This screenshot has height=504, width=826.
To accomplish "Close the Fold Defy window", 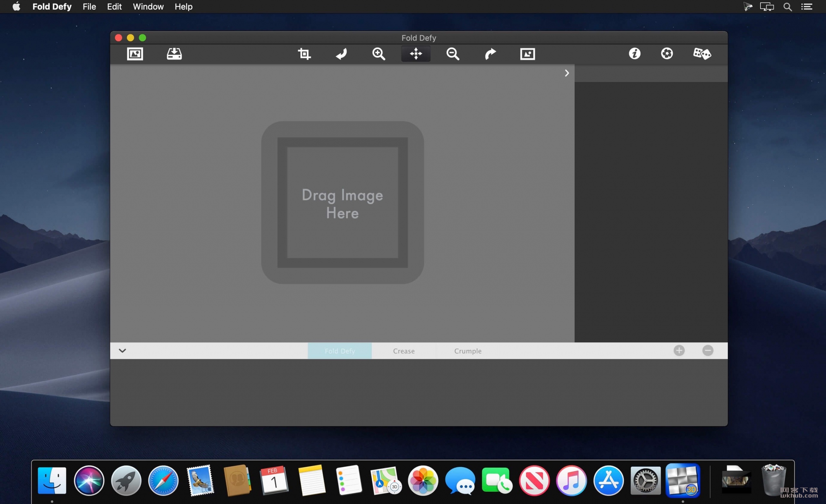I will pos(118,37).
